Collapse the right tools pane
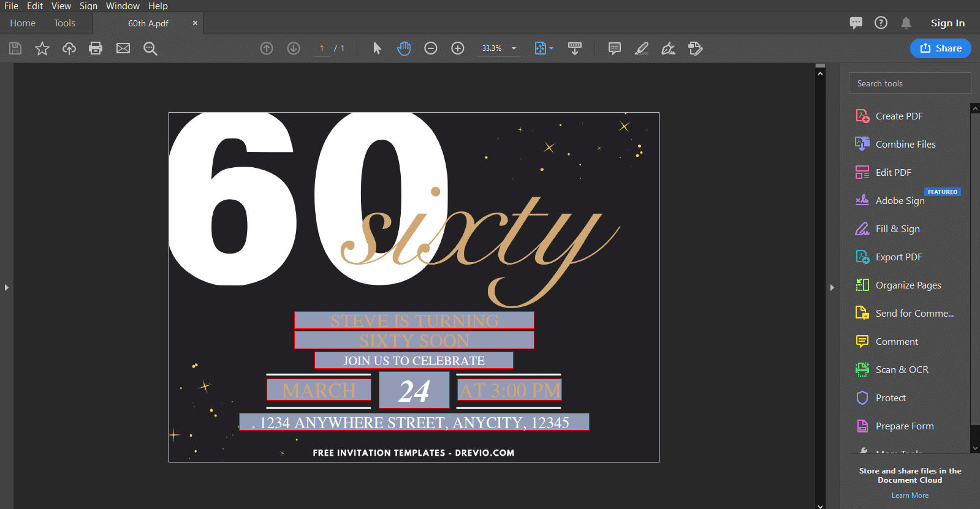 (x=832, y=287)
